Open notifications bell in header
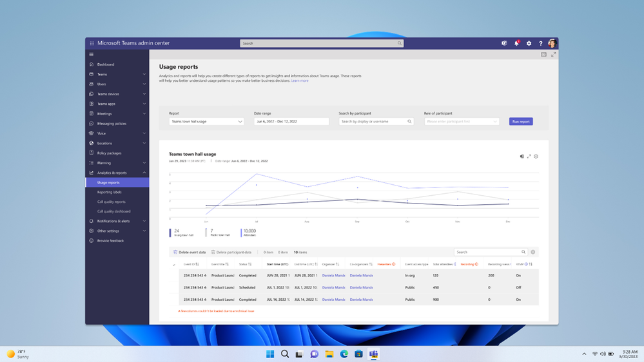 click(x=516, y=43)
